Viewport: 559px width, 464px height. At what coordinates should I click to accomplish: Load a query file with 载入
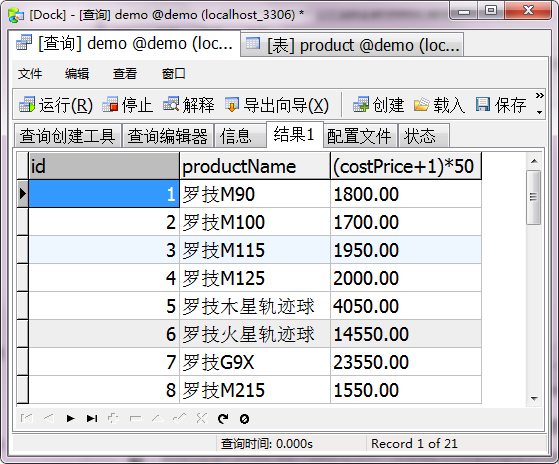[439, 105]
